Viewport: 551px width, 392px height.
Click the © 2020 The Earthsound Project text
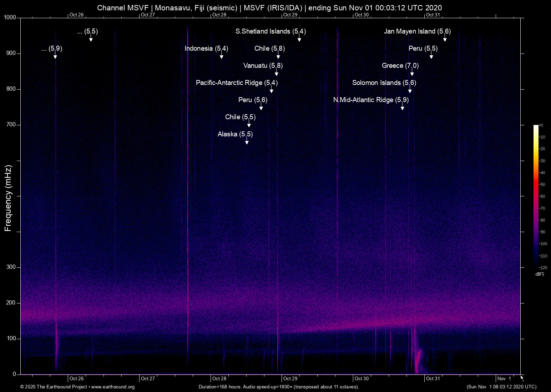click(x=54, y=387)
